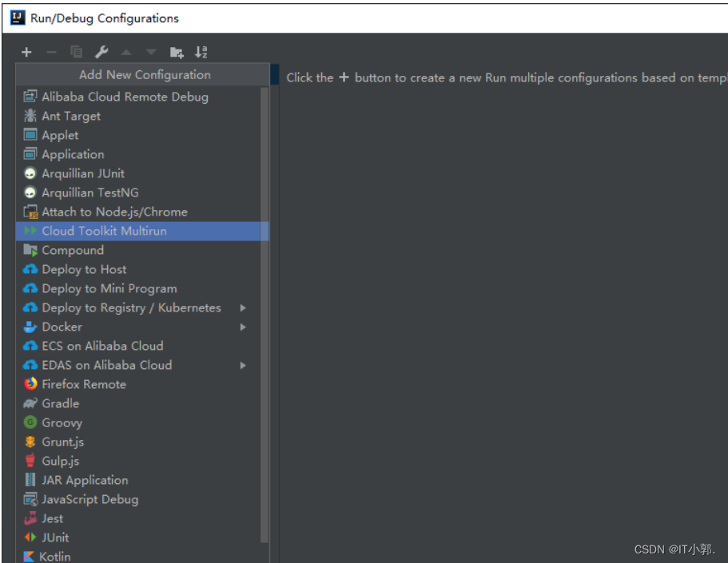
Task: Click the Alibaba Cloud Remote Debug icon
Action: click(x=30, y=97)
